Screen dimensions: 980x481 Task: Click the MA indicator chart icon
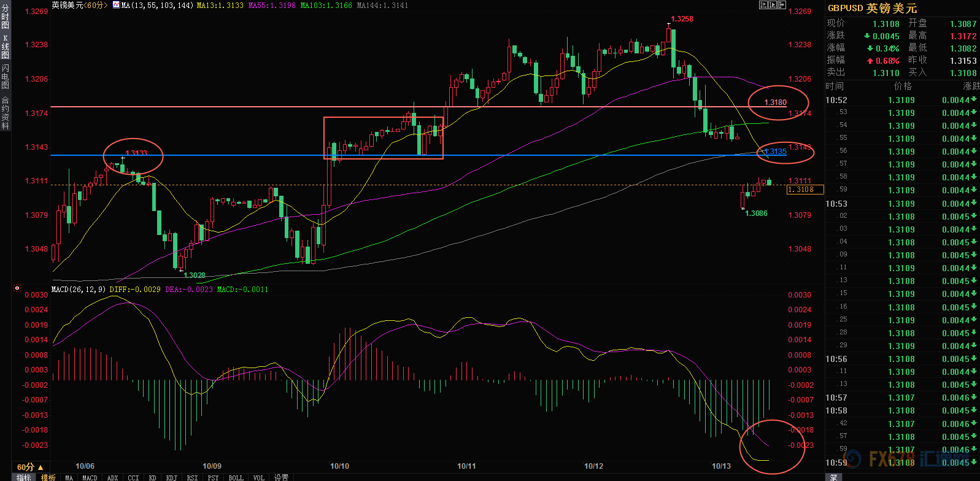[116, 5]
